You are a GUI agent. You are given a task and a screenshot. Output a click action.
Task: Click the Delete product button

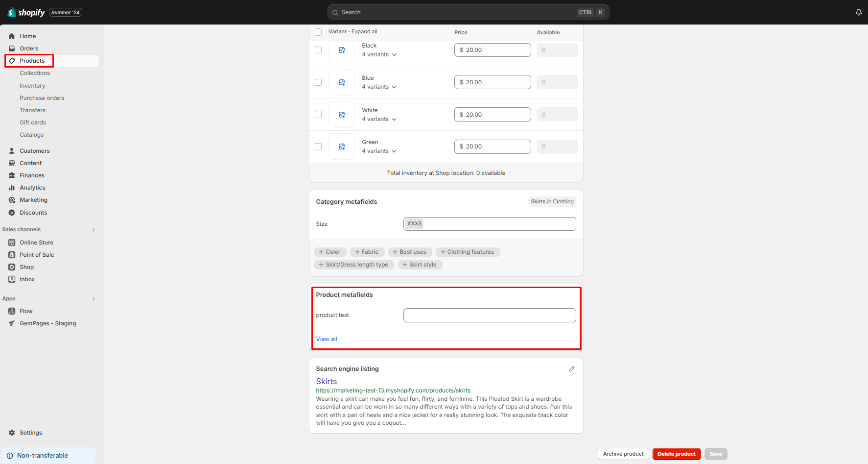click(x=677, y=454)
